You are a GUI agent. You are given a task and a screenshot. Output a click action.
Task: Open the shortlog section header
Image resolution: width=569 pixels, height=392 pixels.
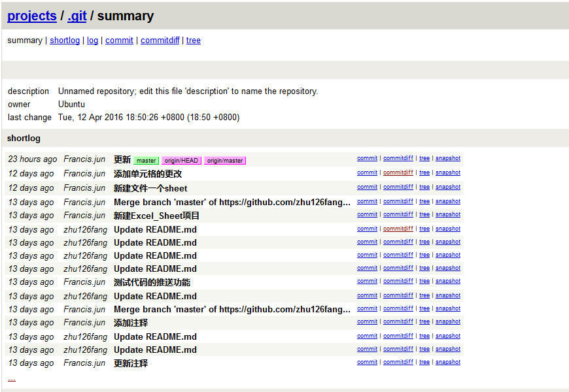click(24, 138)
